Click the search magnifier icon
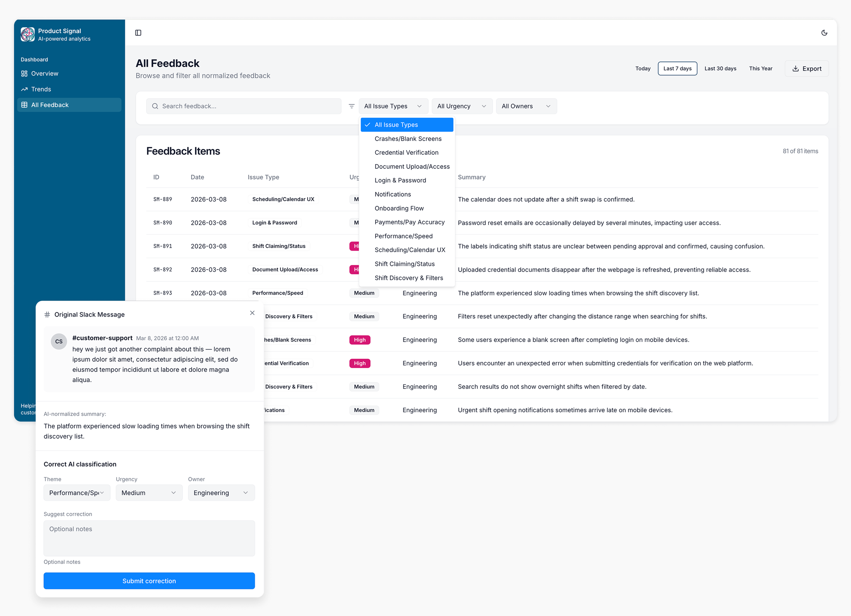 [155, 106]
